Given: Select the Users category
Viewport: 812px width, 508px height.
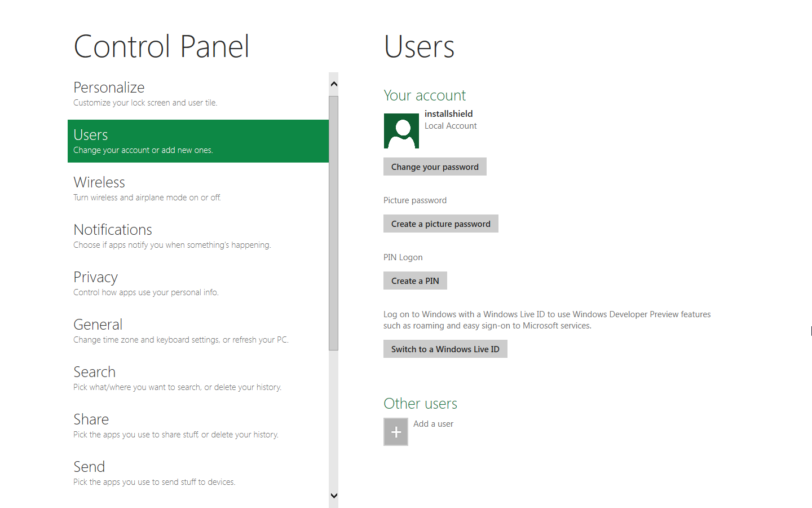Looking at the screenshot, I should click(198, 141).
